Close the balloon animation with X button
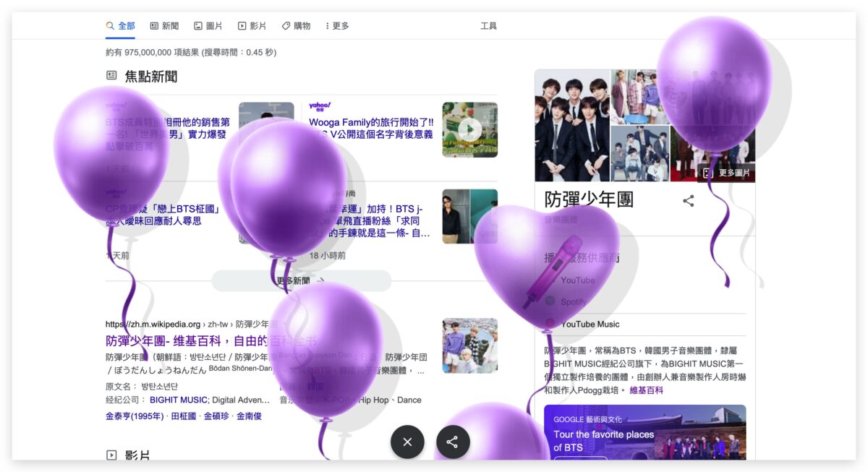 [407, 442]
